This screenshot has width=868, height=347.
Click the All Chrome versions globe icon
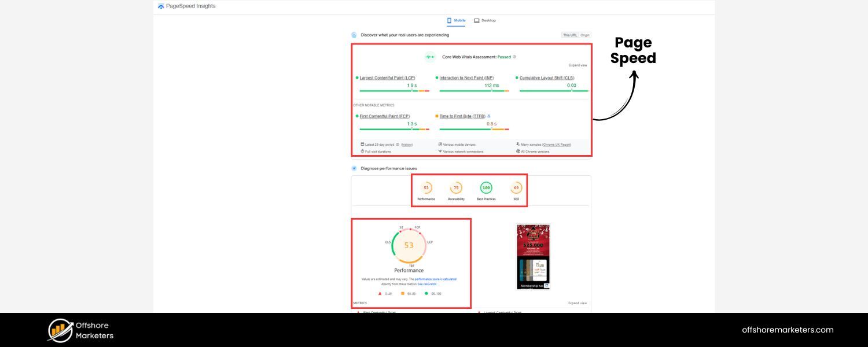tap(518, 152)
